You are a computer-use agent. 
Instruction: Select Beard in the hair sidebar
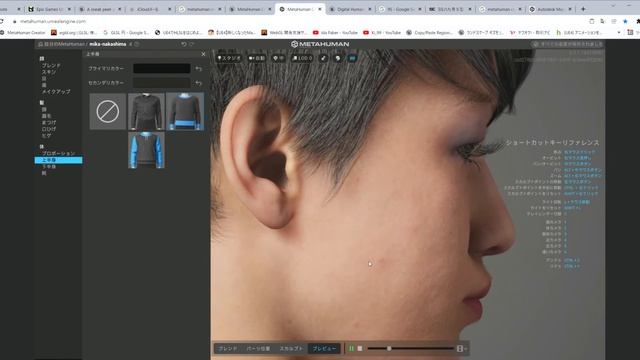(46, 136)
